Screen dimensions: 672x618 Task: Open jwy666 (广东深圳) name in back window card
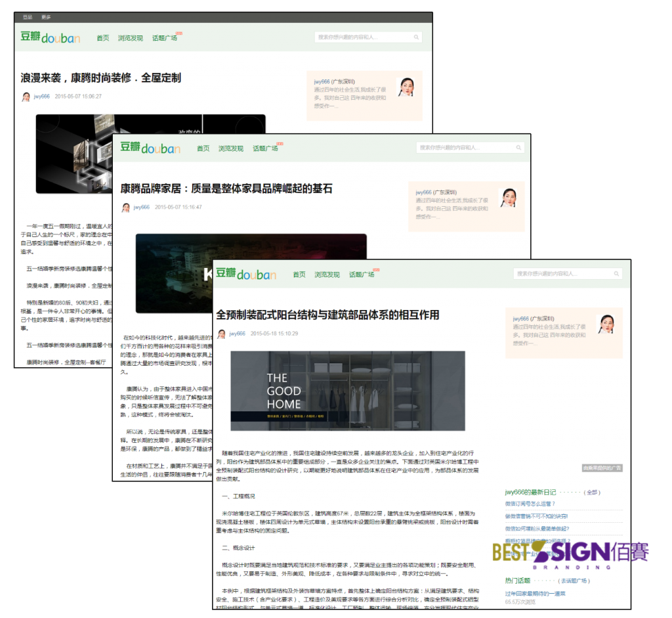coord(334,81)
